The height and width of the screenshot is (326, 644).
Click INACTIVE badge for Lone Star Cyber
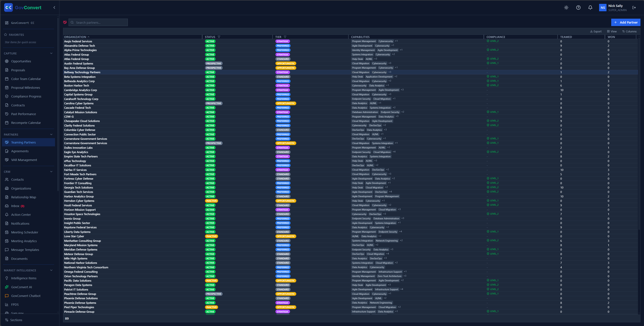[x=211, y=236]
